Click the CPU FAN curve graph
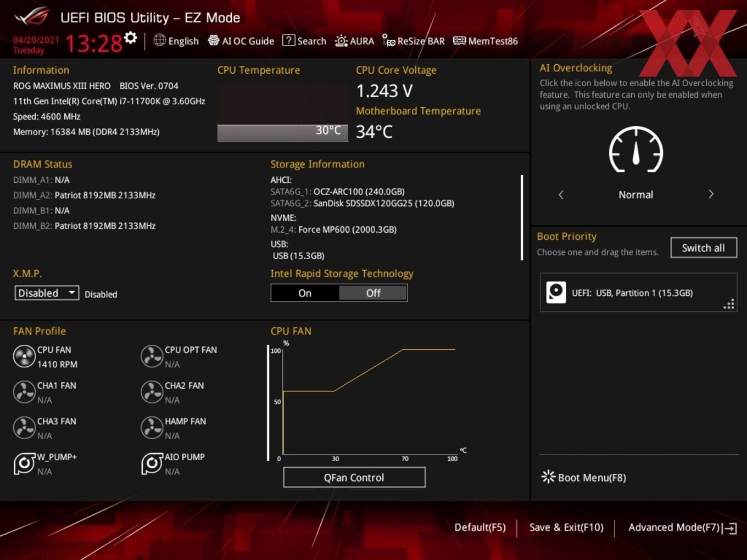The image size is (747, 560). pos(368,402)
